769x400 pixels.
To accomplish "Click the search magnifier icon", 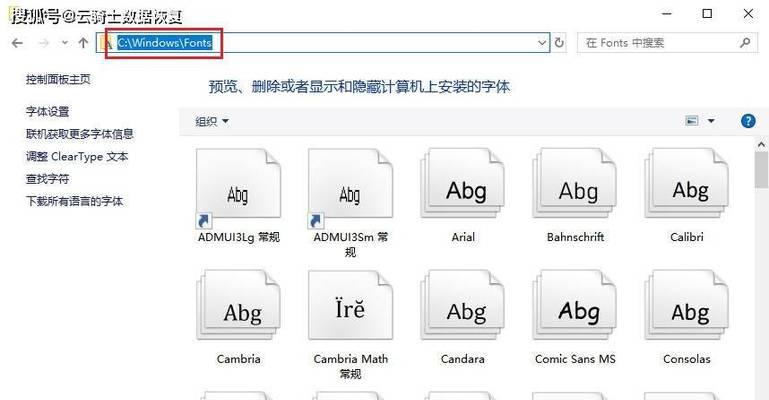I will point(745,43).
